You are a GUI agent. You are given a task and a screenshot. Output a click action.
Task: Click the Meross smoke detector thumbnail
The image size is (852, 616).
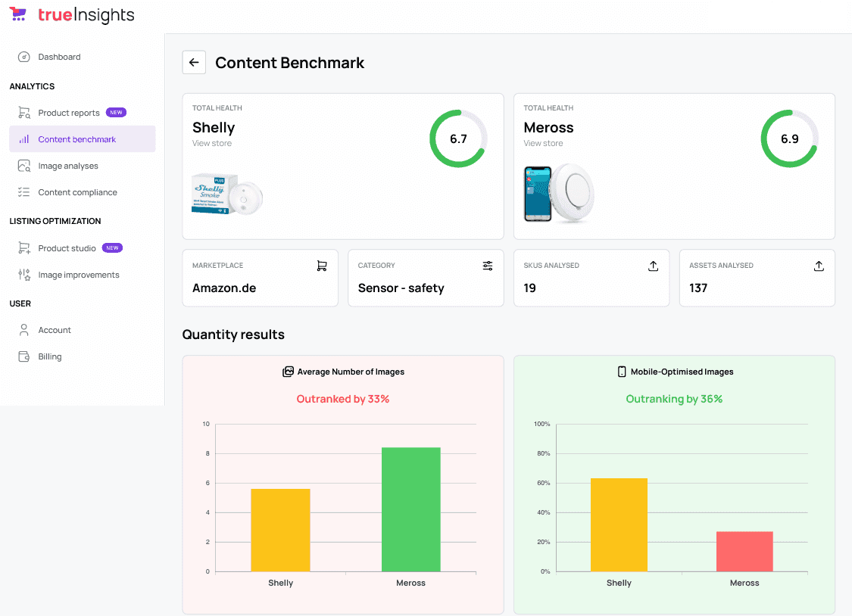(559, 193)
